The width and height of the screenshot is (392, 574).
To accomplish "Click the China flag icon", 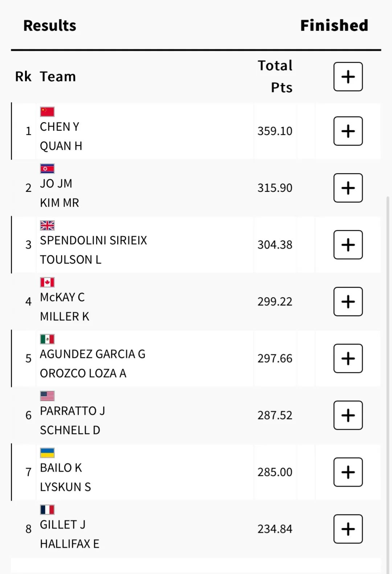I will [x=47, y=112].
